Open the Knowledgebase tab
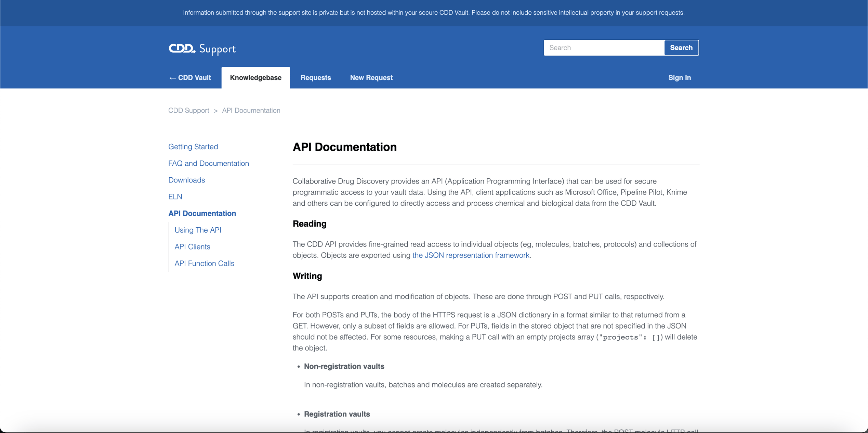Viewport: 868px width, 433px height. tap(255, 77)
